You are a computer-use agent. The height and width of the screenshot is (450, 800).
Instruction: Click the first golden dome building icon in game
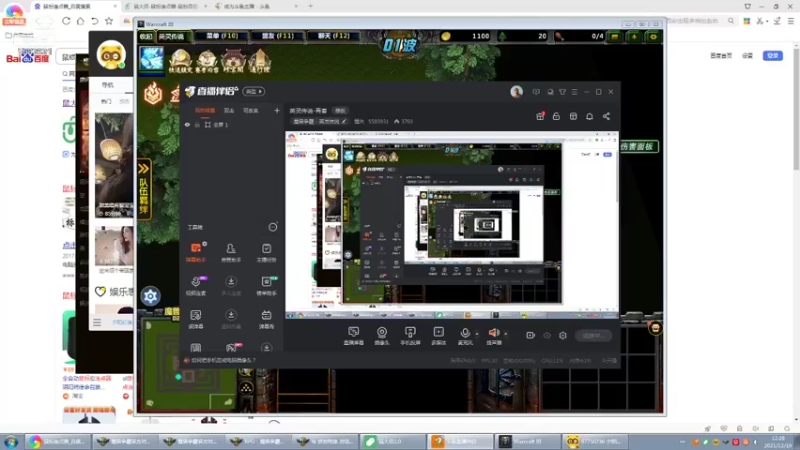pyautogui.click(x=181, y=61)
